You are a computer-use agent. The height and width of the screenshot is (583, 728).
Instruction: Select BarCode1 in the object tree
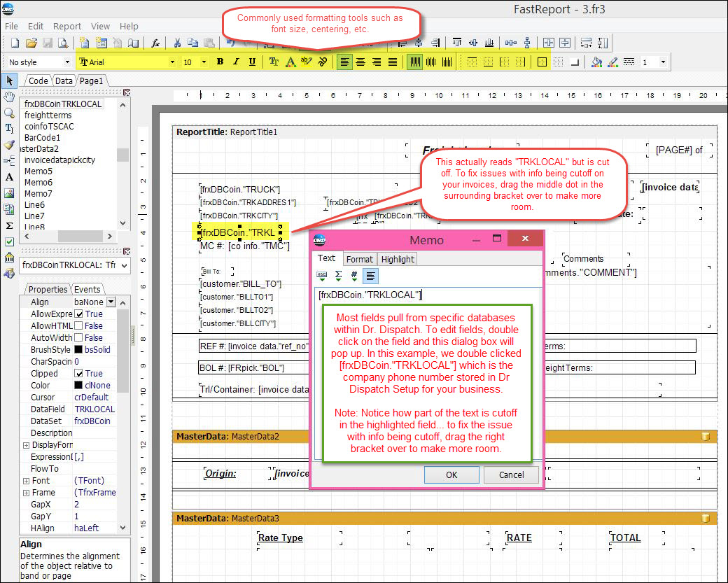coord(42,137)
